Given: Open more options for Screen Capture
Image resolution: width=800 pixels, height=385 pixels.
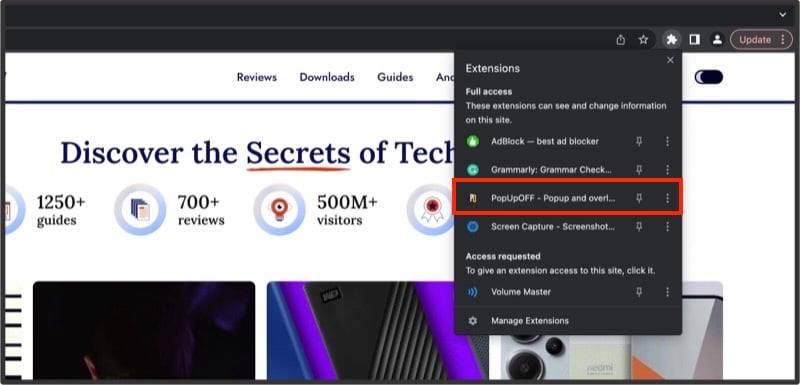Looking at the screenshot, I should coord(667,226).
